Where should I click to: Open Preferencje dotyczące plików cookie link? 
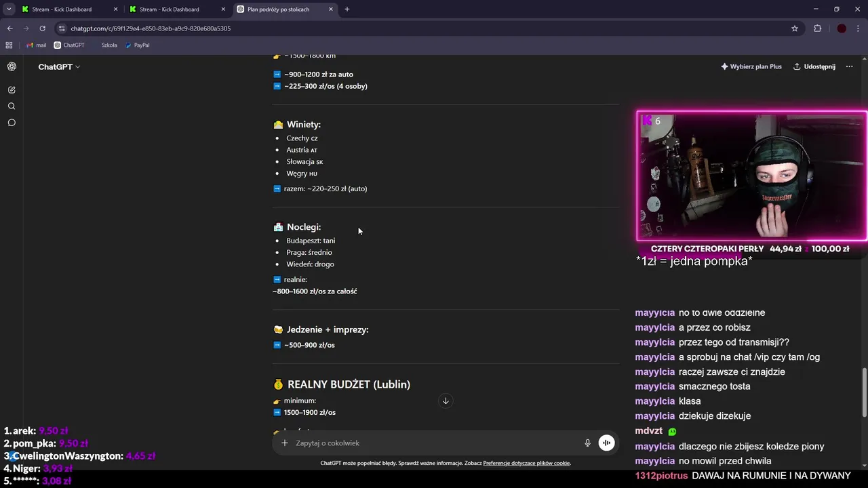[x=526, y=463]
